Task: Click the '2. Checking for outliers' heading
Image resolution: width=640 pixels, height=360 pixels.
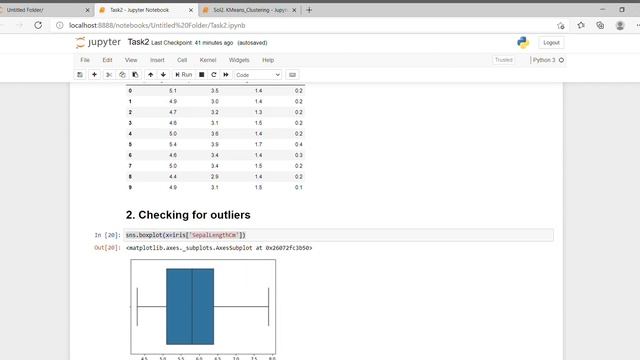Action: point(188,215)
